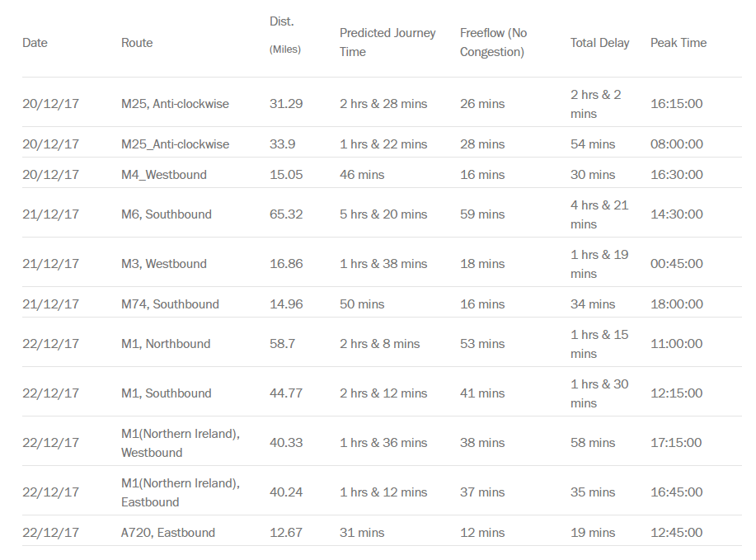The image size is (756, 560).
Task: Click the Total Delay column header
Action: pos(600,43)
